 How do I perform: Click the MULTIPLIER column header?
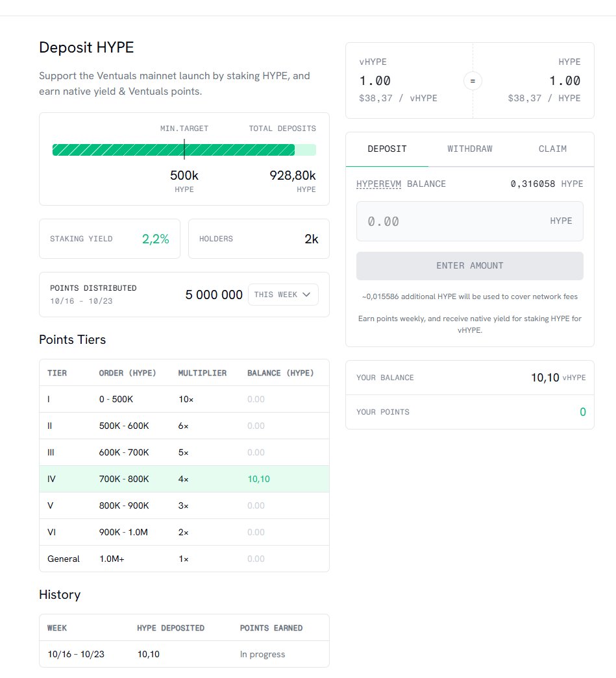(x=203, y=372)
